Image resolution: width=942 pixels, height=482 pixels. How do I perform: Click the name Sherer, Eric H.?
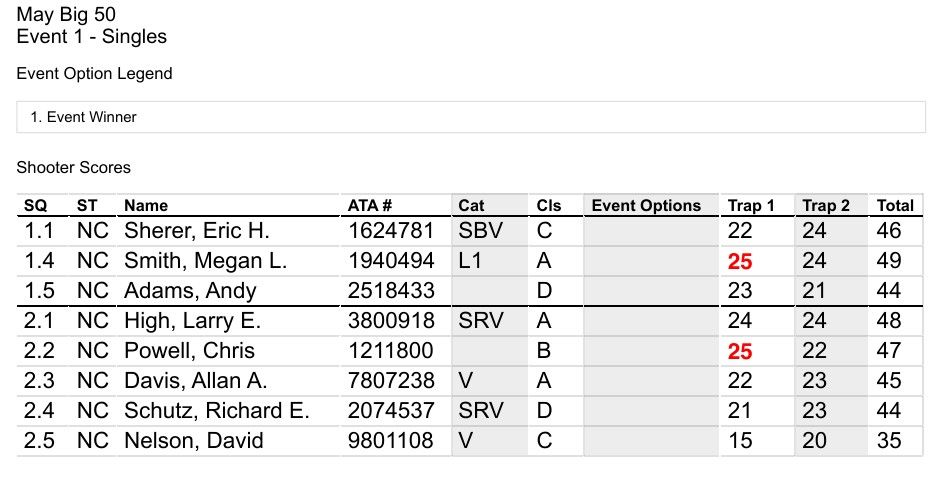196,231
